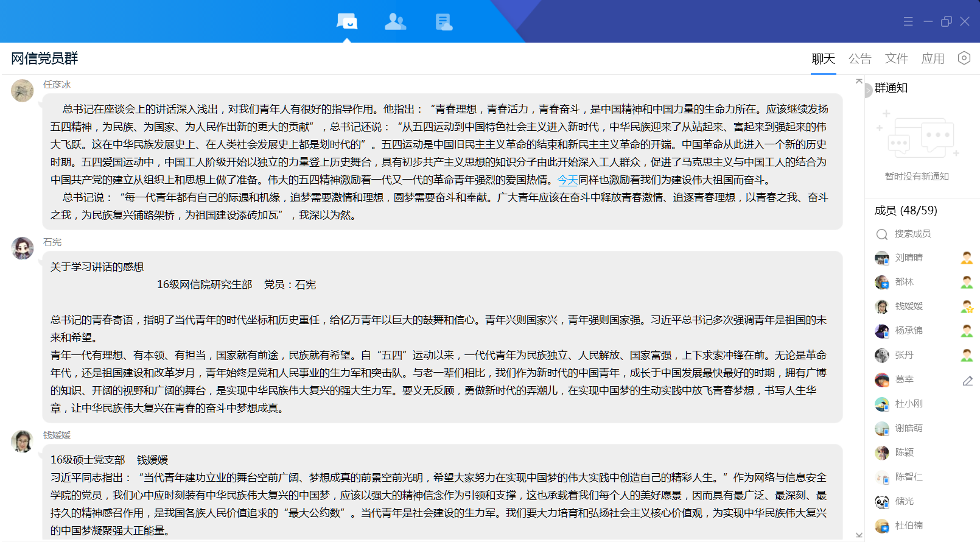Select member 杨承锦 in the member list
980x542 pixels.
(x=908, y=331)
